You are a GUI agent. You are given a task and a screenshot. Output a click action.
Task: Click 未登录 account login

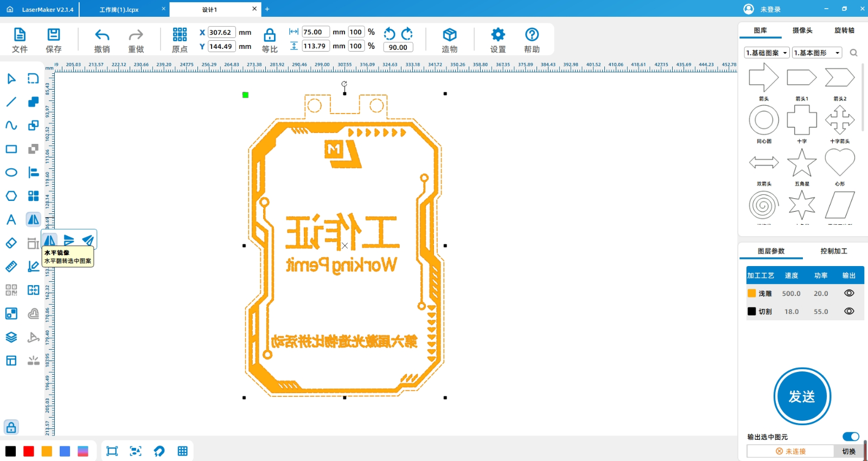pyautogui.click(x=762, y=9)
